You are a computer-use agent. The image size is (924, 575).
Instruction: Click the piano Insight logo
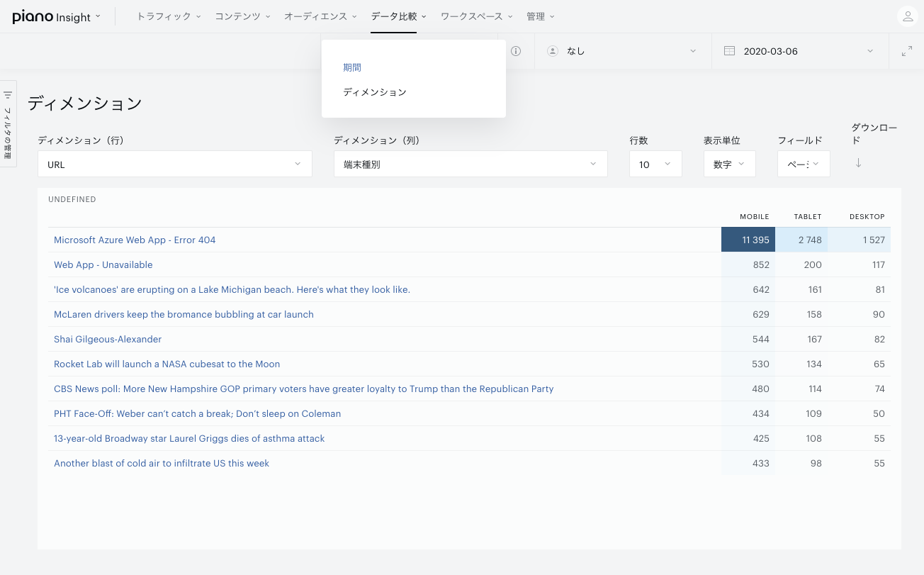52,16
